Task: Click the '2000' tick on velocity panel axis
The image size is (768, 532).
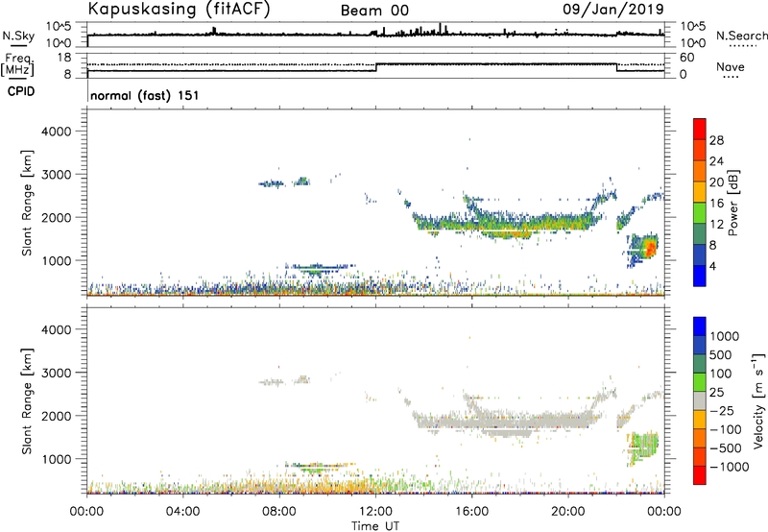Action: click(56, 416)
